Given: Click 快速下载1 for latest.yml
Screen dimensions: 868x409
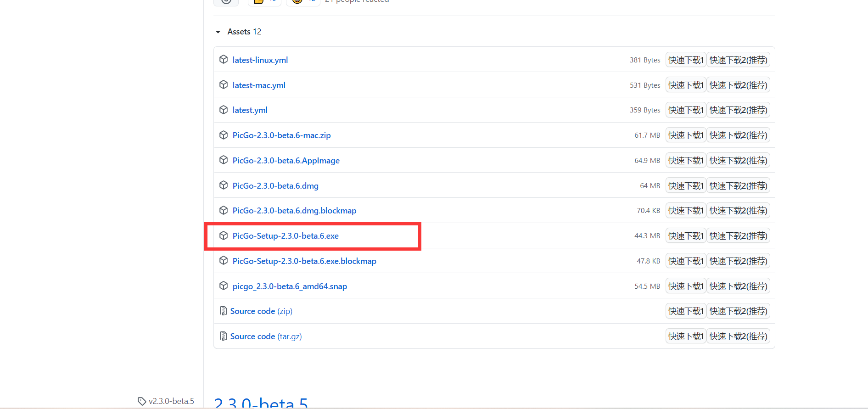Looking at the screenshot, I should click(686, 110).
